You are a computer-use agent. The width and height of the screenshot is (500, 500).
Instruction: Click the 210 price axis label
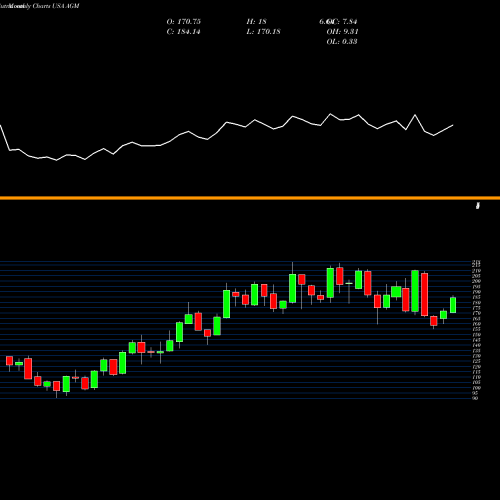476,271
